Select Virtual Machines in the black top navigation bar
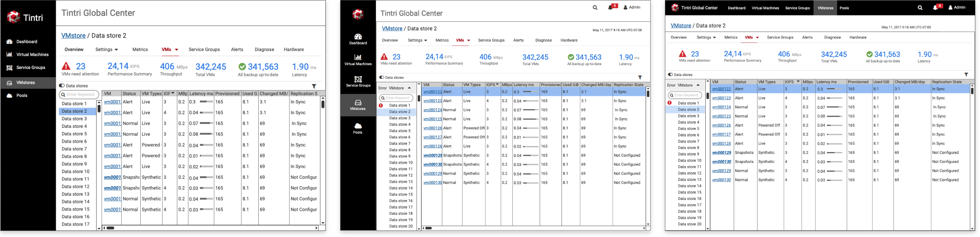This screenshot has height=237, width=980. [765, 8]
